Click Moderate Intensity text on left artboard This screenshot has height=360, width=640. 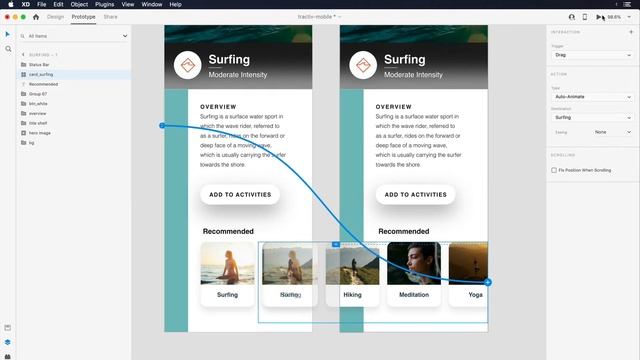click(x=238, y=75)
